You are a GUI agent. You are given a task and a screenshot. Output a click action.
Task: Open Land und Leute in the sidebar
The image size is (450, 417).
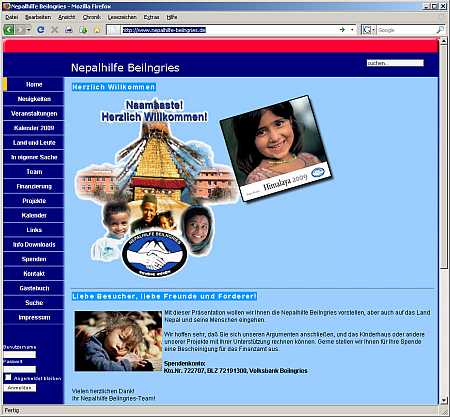pyautogui.click(x=34, y=143)
